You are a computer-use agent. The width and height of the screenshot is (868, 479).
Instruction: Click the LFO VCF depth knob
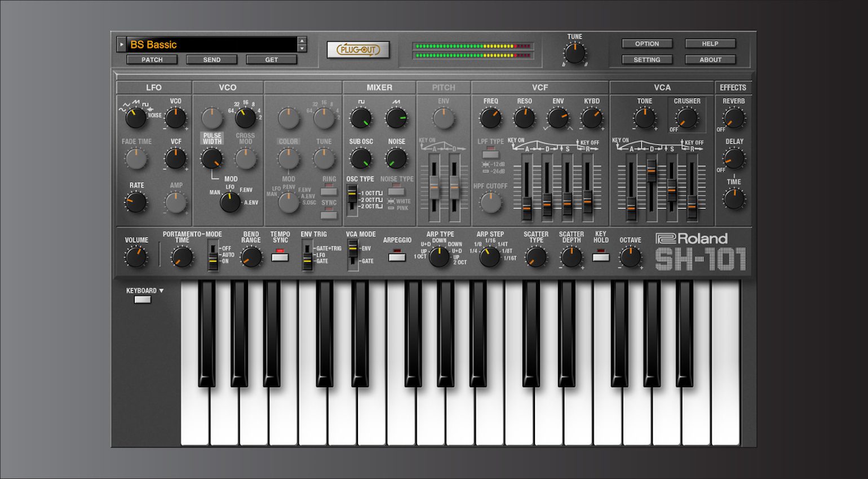(x=176, y=159)
